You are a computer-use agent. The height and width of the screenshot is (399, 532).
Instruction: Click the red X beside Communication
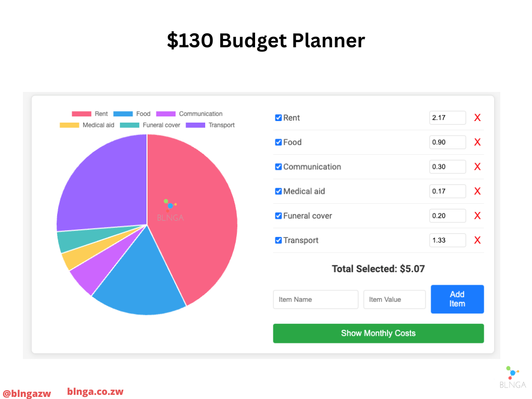(x=477, y=167)
